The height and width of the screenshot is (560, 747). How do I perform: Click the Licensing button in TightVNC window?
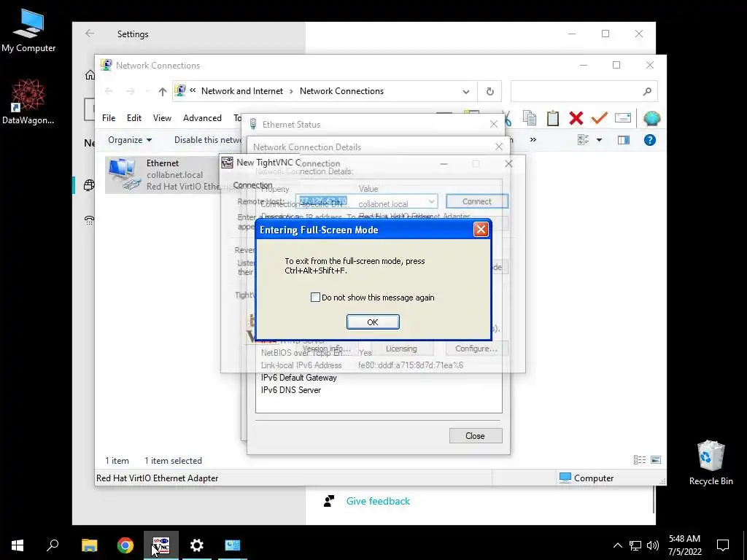tap(401, 349)
